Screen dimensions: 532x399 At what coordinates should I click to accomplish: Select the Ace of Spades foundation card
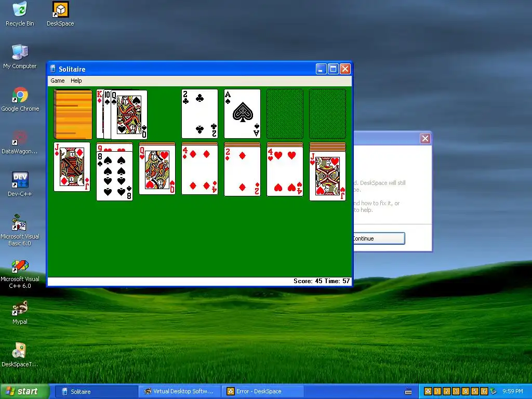click(242, 114)
